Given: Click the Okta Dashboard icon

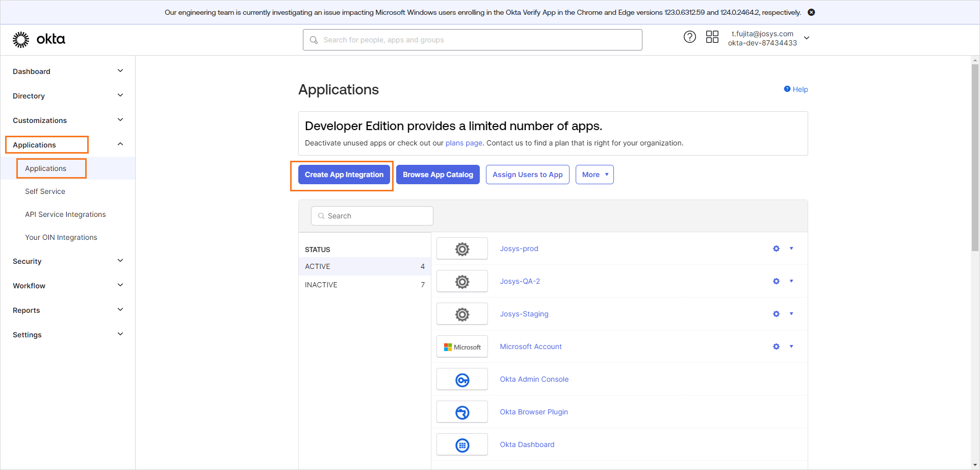Looking at the screenshot, I should (462, 445).
